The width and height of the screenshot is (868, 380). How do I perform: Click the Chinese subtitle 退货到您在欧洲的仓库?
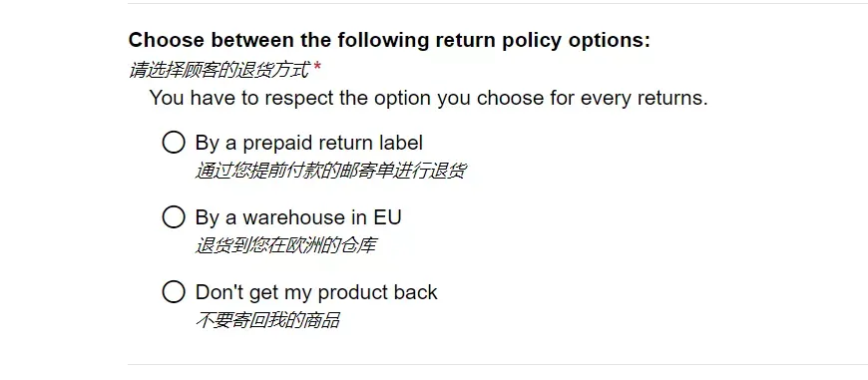[x=286, y=245]
